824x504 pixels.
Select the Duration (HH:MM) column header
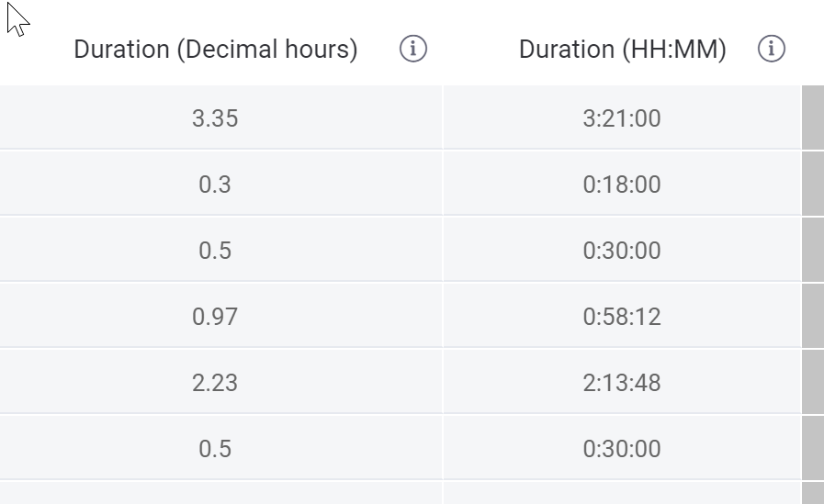(x=622, y=50)
